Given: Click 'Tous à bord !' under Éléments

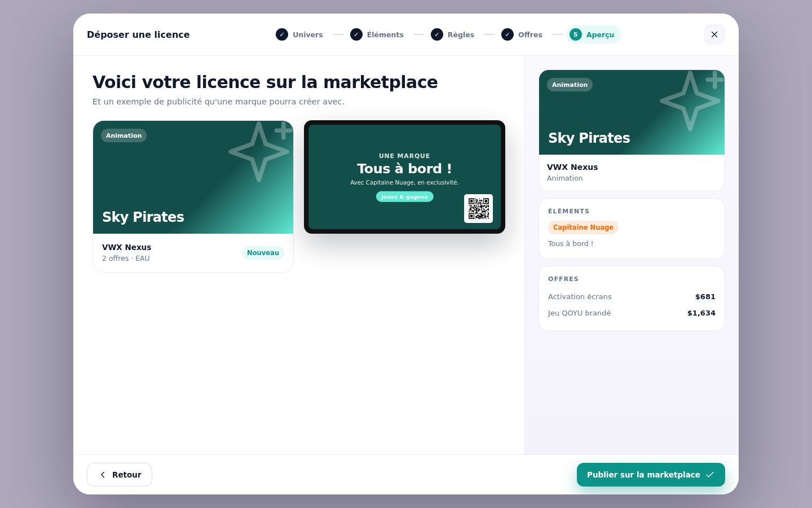Looking at the screenshot, I should pyautogui.click(x=571, y=243).
